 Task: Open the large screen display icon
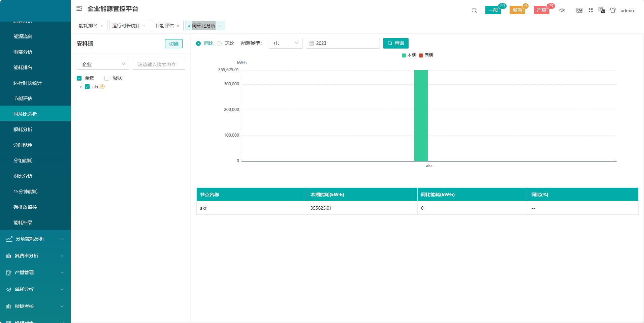coord(579,10)
